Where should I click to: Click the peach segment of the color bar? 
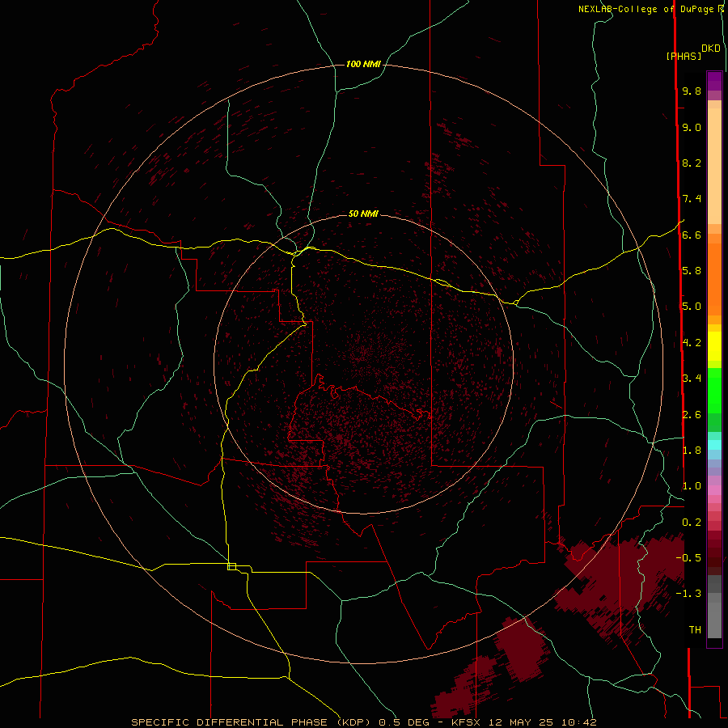pos(714,166)
